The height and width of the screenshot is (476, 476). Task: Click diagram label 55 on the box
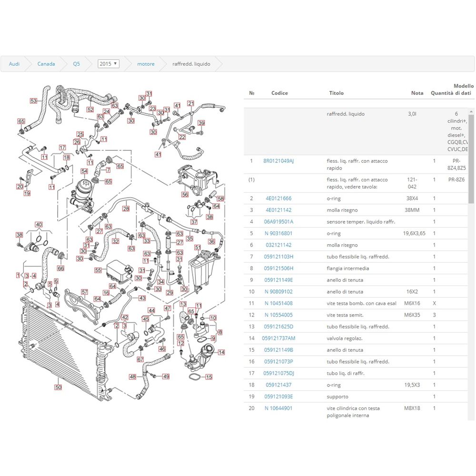tap(98, 270)
